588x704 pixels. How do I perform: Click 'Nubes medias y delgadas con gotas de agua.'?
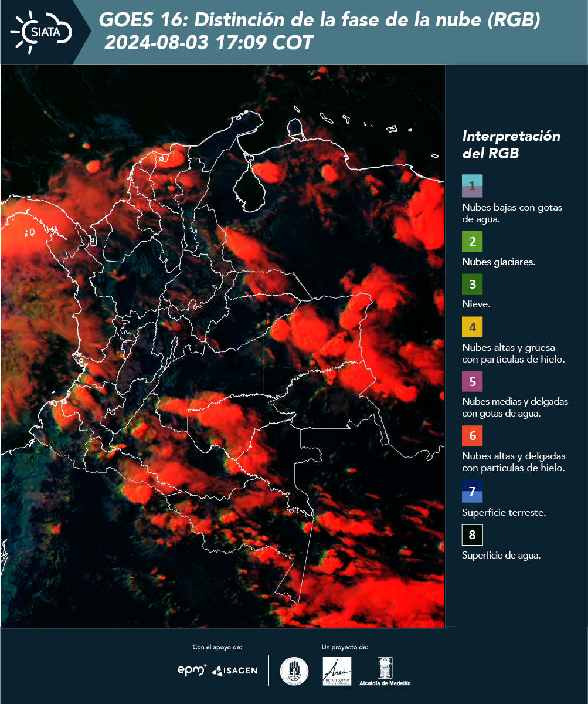[x=515, y=408]
